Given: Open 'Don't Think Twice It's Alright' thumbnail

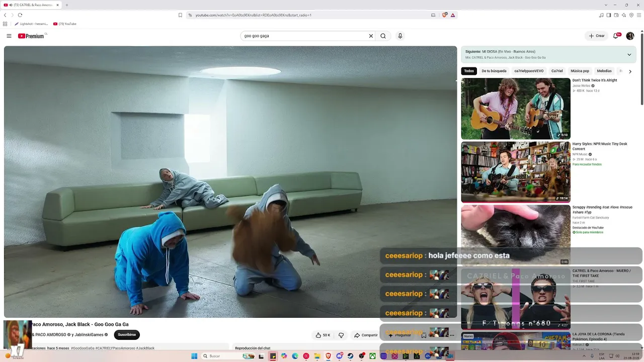Looking at the screenshot, I should 516,109.
